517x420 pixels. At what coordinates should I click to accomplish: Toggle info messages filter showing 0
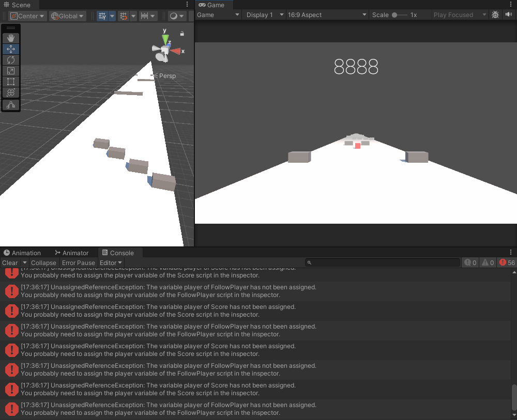click(470, 262)
